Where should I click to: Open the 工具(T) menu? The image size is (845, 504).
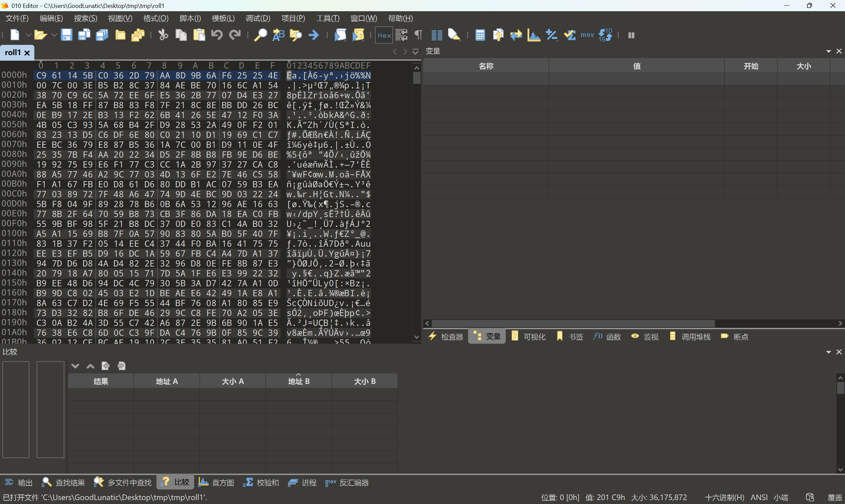click(328, 18)
